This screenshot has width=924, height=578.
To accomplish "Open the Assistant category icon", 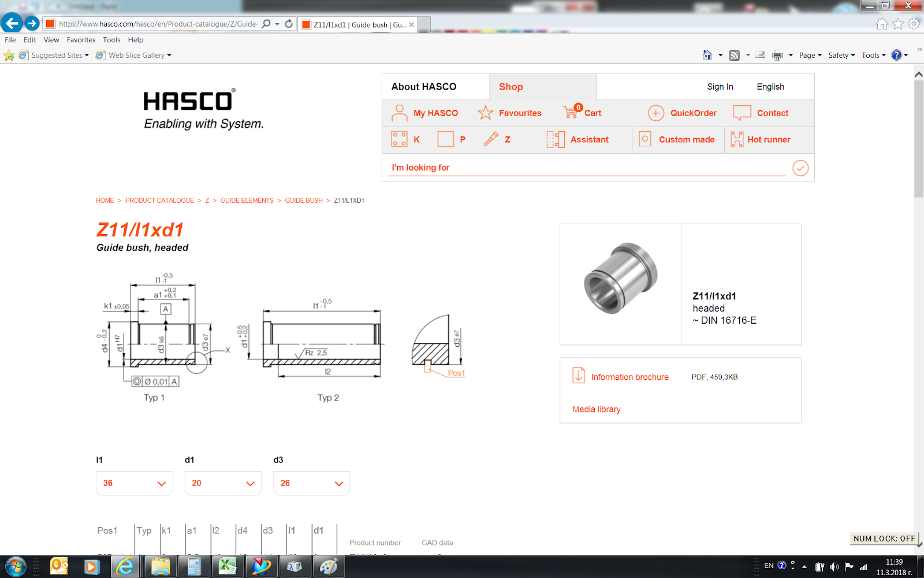I will click(555, 139).
